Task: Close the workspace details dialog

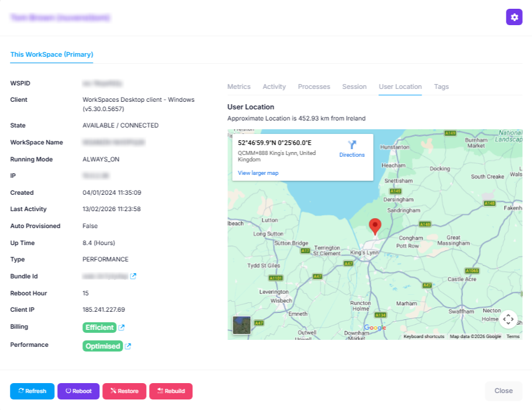Action: (x=503, y=391)
